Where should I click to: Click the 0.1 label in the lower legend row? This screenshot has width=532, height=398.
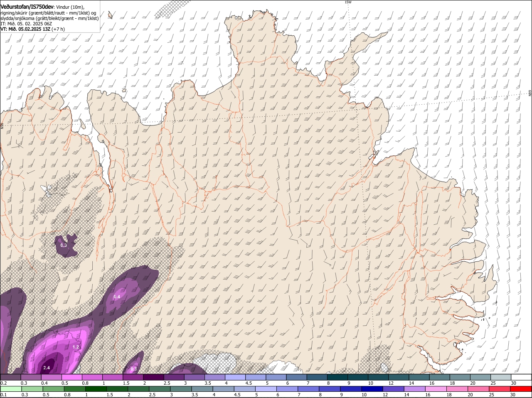click(x=3, y=395)
